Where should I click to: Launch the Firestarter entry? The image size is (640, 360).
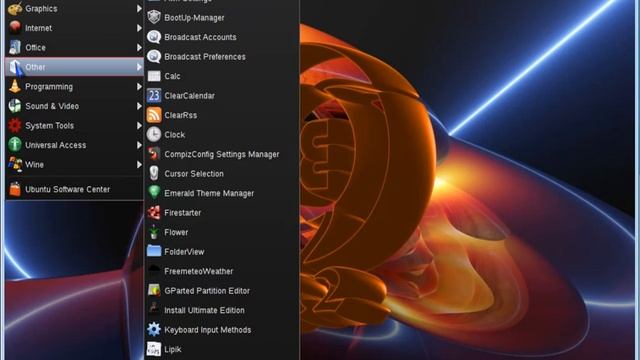click(x=222, y=213)
